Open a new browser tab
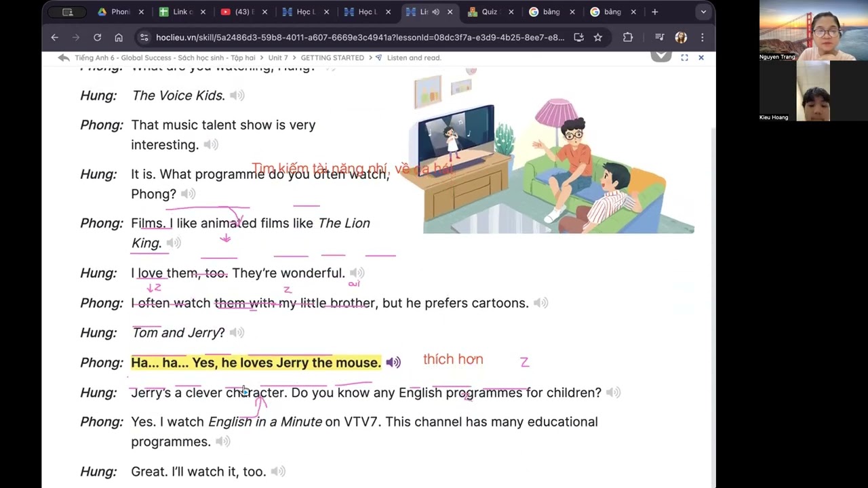Image resolution: width=868 pixels, height=488 pixels. pos(654,12)
